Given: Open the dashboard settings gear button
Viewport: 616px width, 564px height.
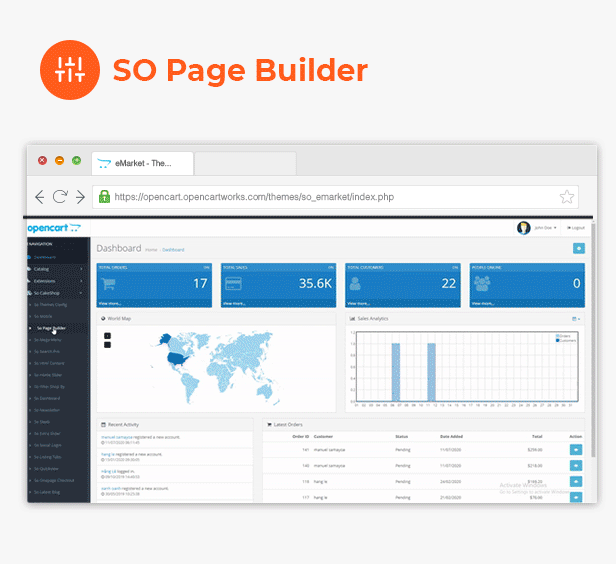Looking at the screenshot, I should point(579,248).
